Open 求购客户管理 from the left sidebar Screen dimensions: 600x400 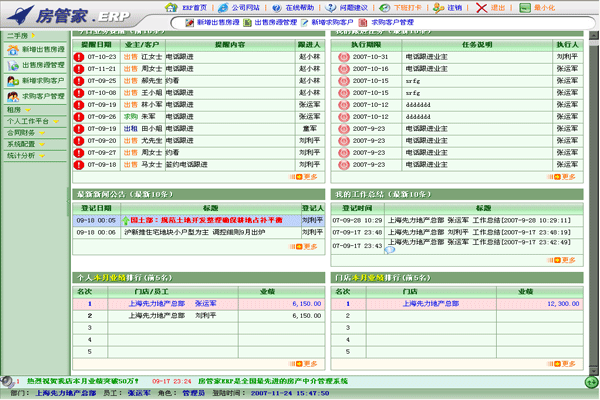42,97
